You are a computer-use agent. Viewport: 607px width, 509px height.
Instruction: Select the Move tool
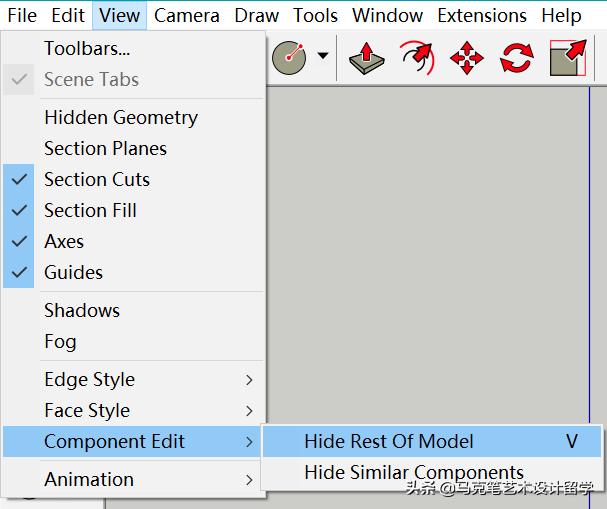click(467, 57)
